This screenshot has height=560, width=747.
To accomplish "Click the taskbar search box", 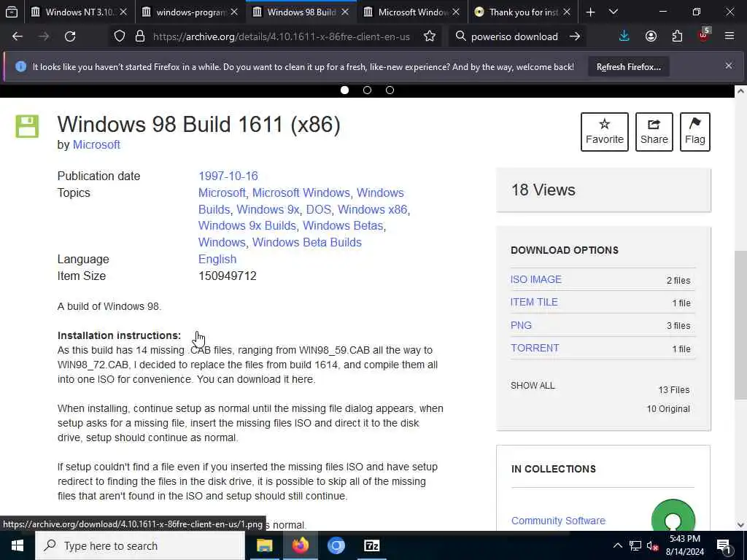I will pyautogui.click(x=140, y=545).
